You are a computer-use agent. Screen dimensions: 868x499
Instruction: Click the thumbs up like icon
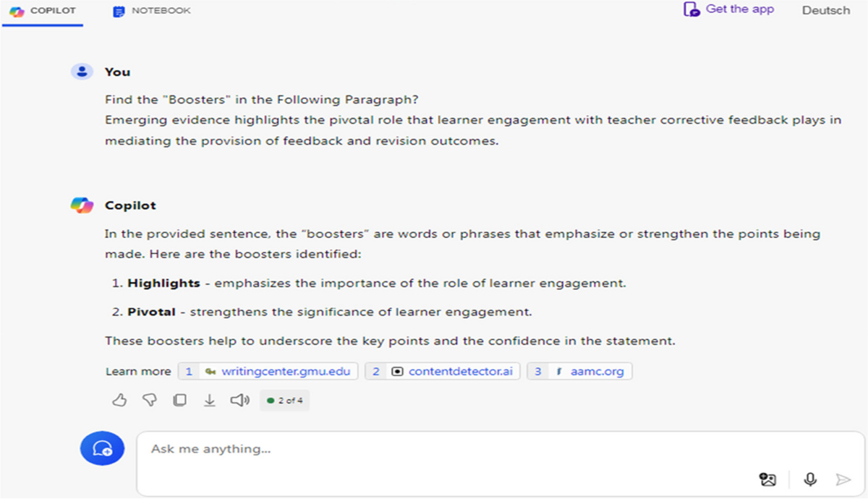click(x=119, y=400)
